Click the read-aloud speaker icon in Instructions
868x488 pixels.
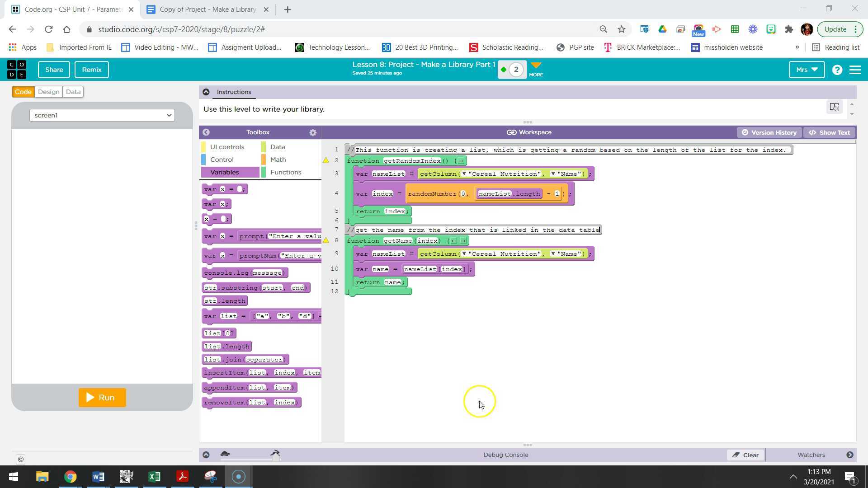[834, 107]
